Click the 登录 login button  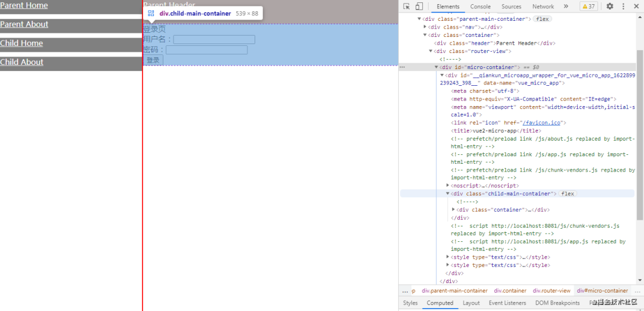[x=153, y=60]
